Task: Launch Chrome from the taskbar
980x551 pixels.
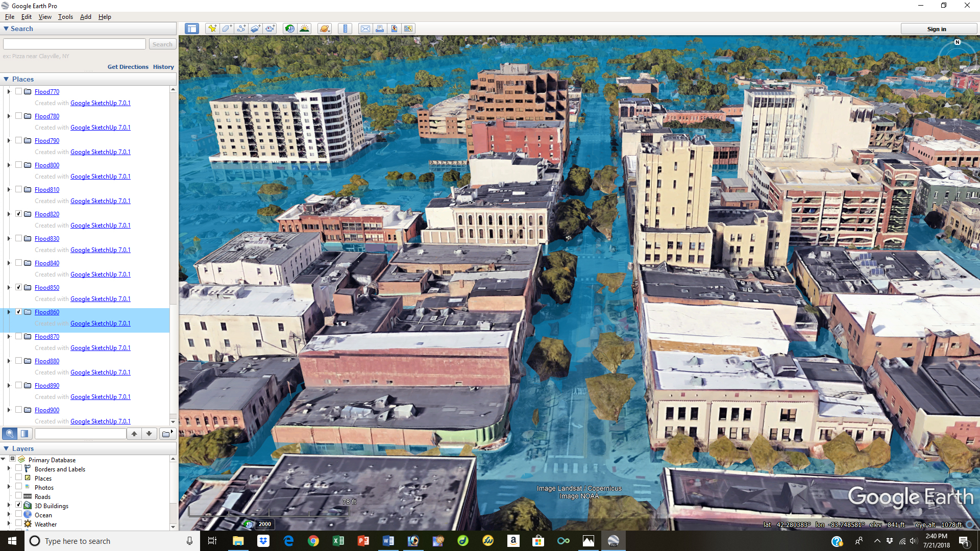Action: point(313,541)
